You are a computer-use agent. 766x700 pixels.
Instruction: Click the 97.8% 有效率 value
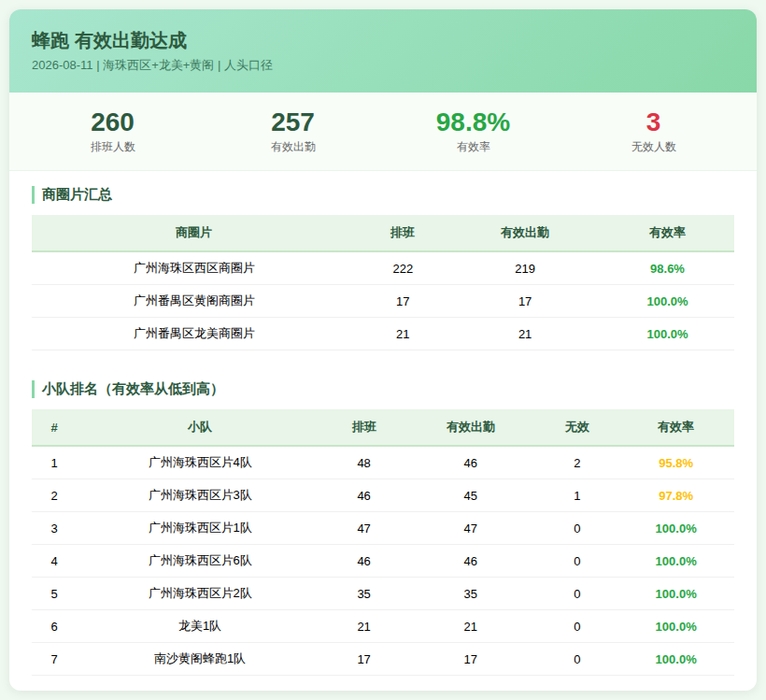[x=675, y=496]
